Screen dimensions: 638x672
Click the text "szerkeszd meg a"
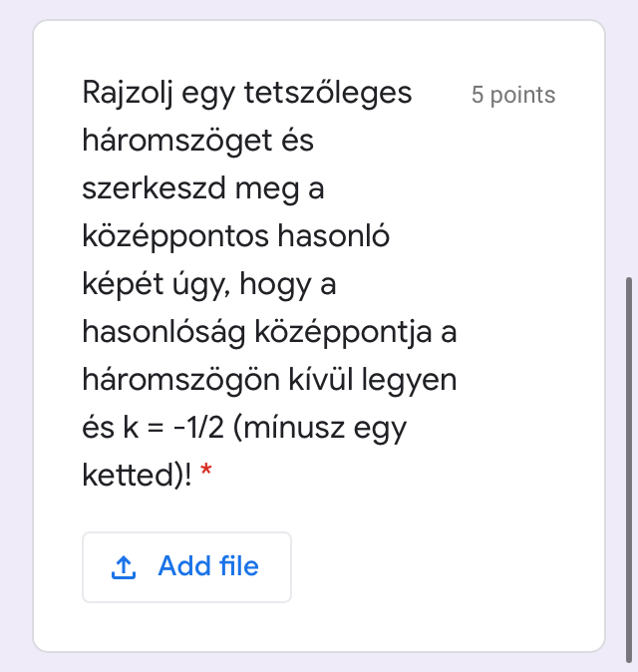click(202, 188)
